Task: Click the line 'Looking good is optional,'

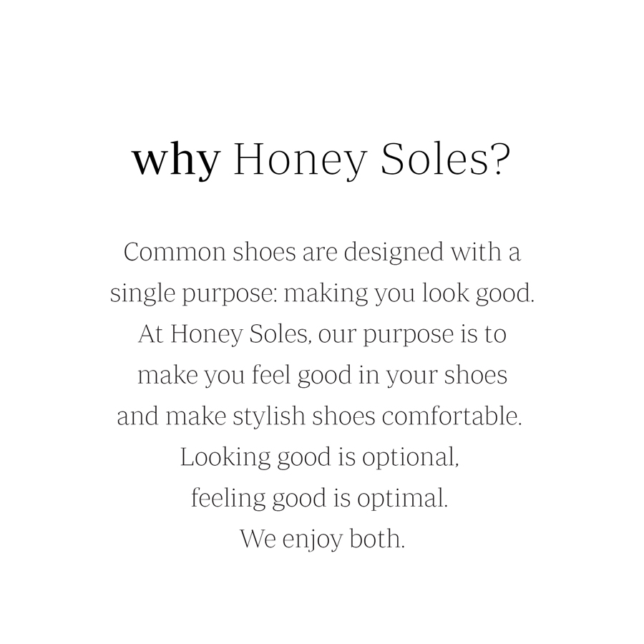Action: [320, 458]
